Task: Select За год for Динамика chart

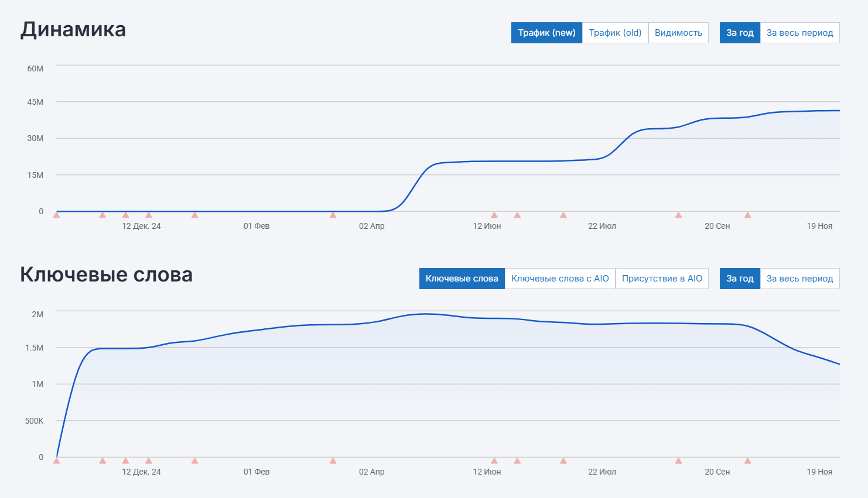Action: pos(740,33)
